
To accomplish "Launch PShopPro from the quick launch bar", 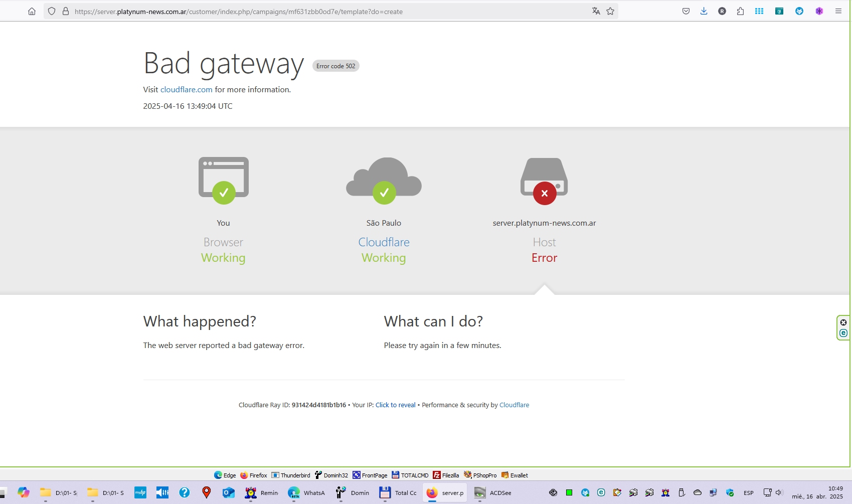I will [480, 475].
